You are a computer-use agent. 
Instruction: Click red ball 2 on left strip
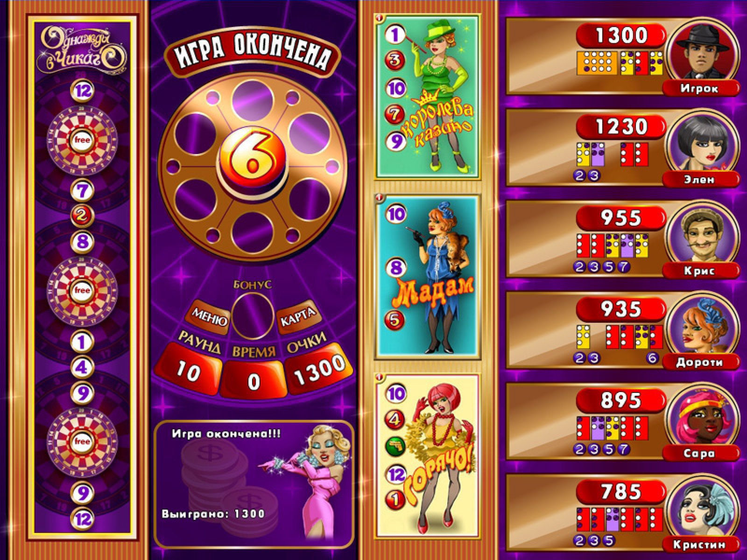coord(82,215)
